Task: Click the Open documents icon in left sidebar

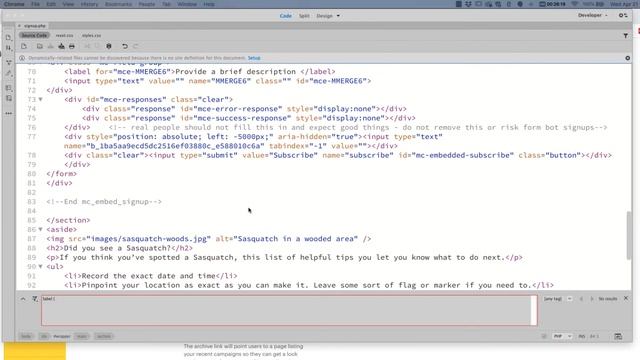Action: click(x=9, y=38)
